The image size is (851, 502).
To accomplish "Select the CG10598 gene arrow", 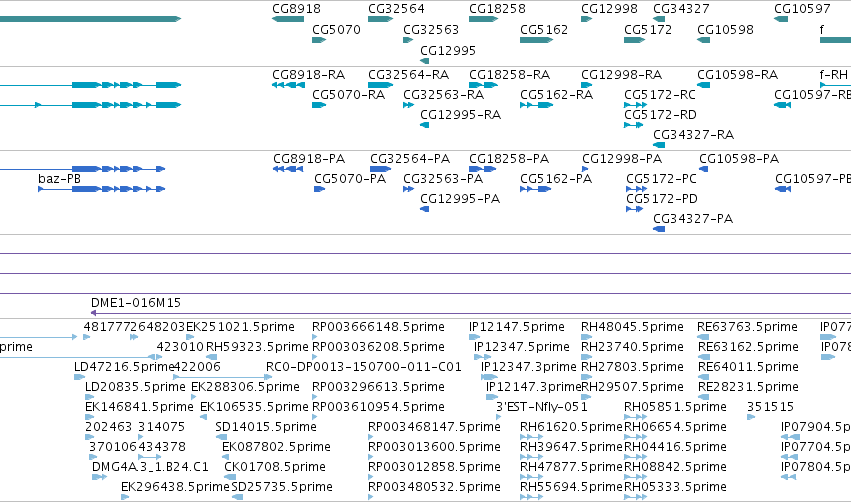I will [703, 40].
